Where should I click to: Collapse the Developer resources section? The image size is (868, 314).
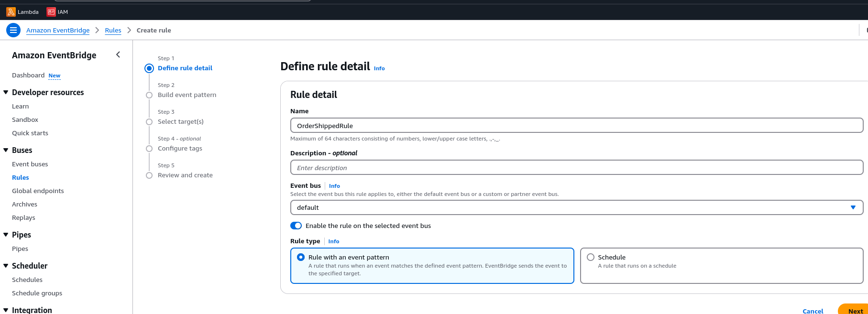pos(6,92)
